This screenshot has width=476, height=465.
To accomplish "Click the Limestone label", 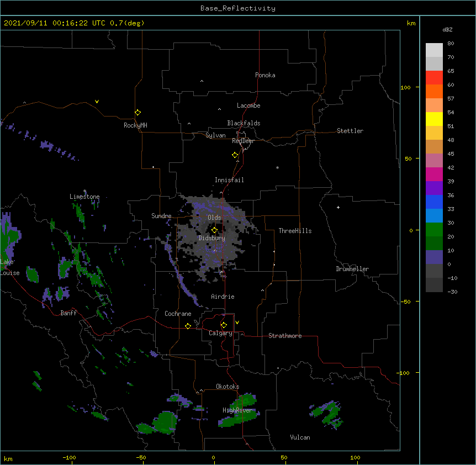I will [84, 197].
